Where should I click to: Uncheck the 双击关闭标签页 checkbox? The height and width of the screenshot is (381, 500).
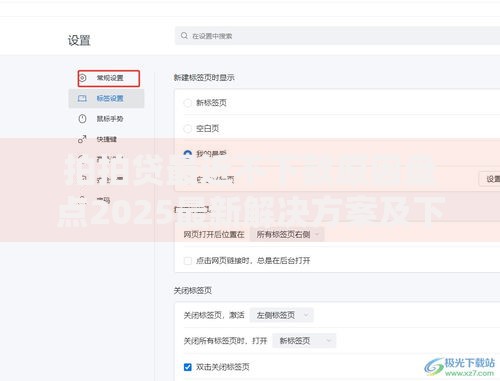tap(188, 367)
